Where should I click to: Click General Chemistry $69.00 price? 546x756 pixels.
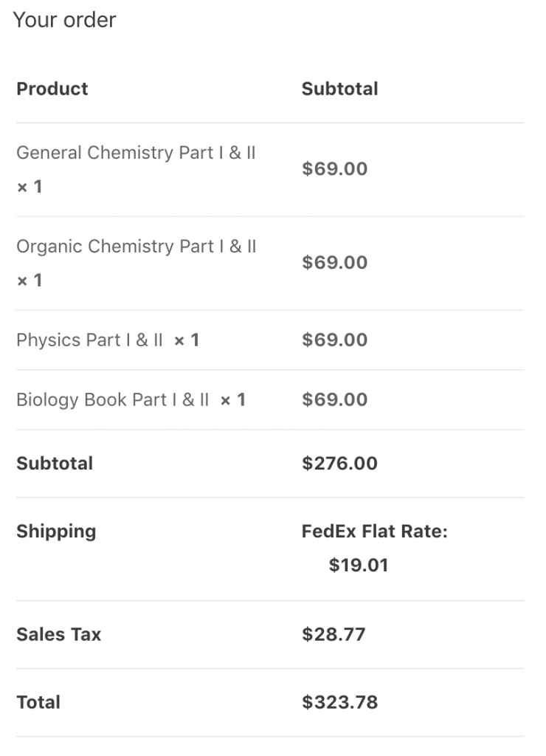(335, 169)
